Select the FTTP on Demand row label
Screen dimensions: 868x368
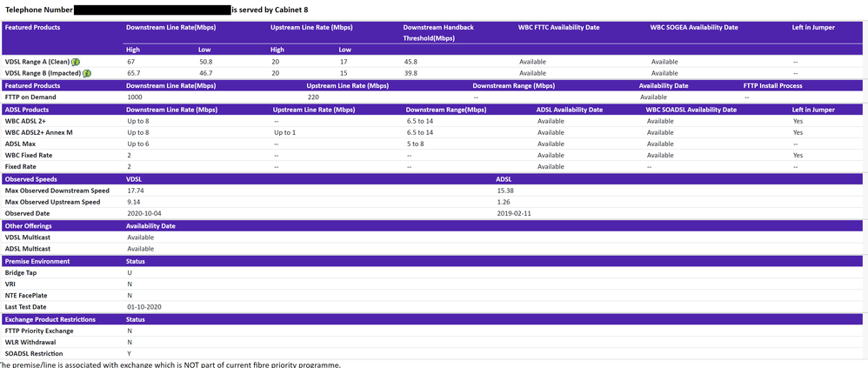point(31,97)
